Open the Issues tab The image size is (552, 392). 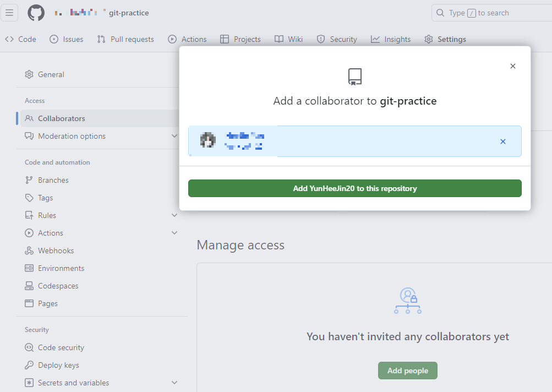[67, 39]
